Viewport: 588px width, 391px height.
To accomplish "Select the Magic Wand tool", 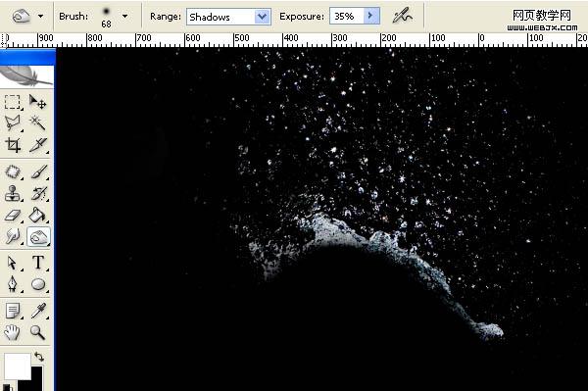I will click(x=37, y=122).
